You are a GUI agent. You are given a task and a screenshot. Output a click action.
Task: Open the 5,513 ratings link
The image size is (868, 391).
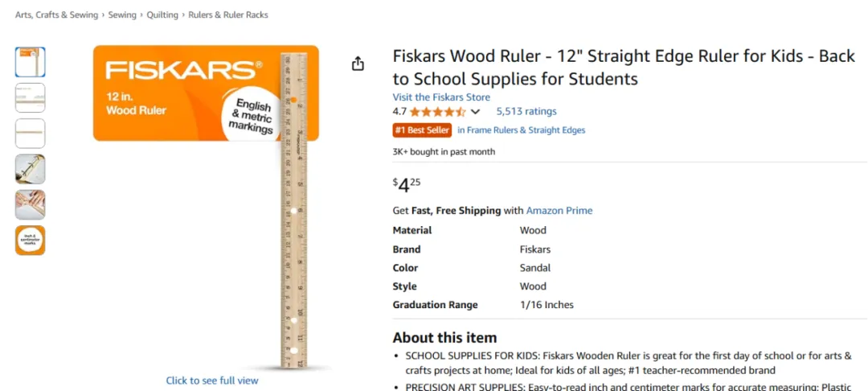[x=526, y=111]
